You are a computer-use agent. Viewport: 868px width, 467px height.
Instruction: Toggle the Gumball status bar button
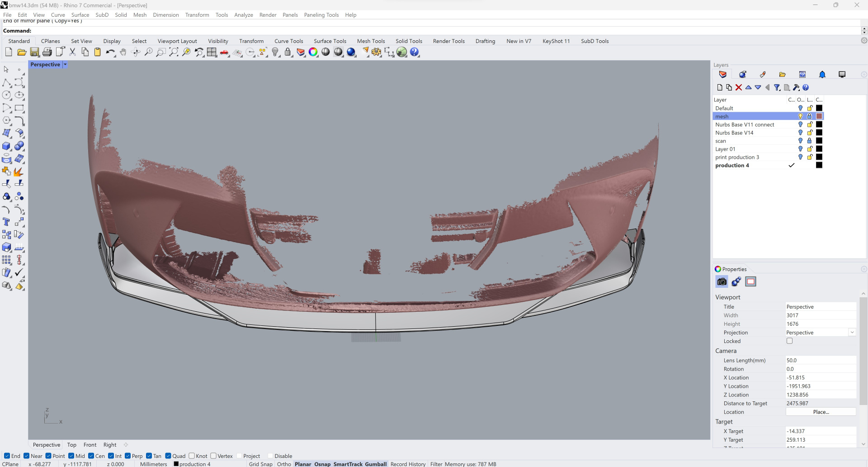pos(376,464)
